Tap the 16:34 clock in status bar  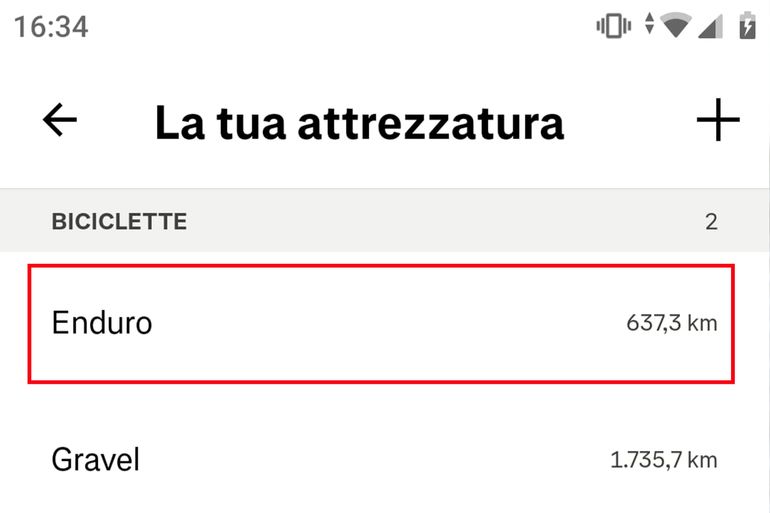(51, 27)
